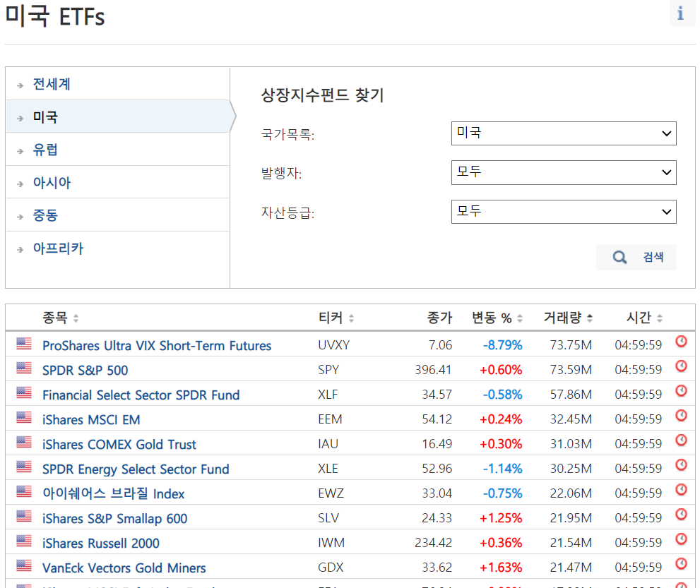The height and width of the screenshot is (588, 700).
Task: Click the clock icon in the XLE row
Action: (681, 465)
